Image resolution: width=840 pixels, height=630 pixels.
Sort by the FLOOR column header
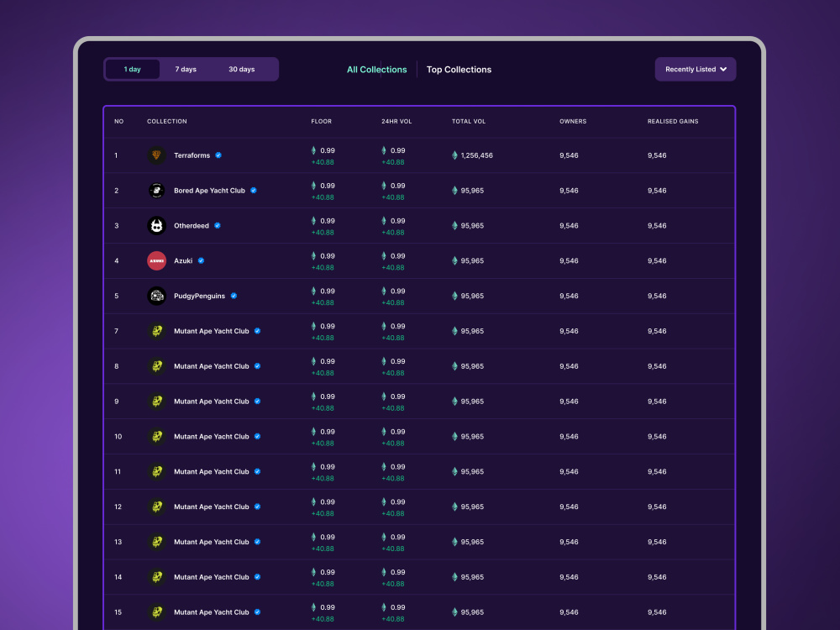click(x=322, y=122)
